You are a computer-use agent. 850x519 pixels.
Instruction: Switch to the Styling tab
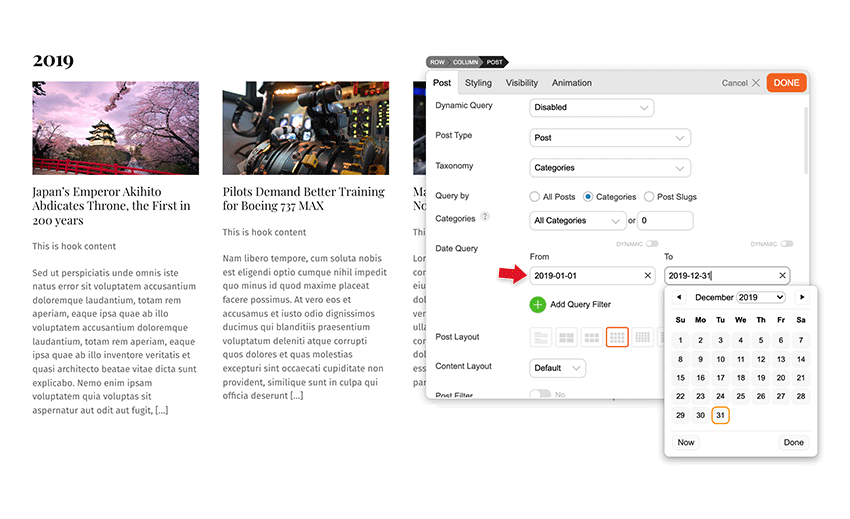[478, 83]
